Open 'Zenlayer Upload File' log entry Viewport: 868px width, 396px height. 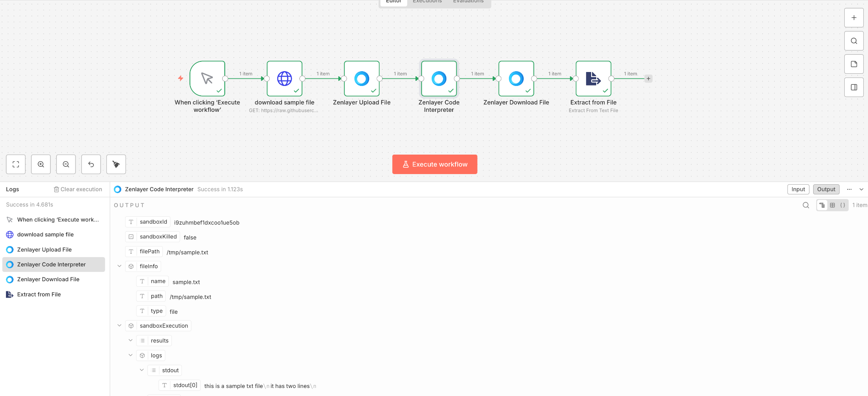[54, 249]
